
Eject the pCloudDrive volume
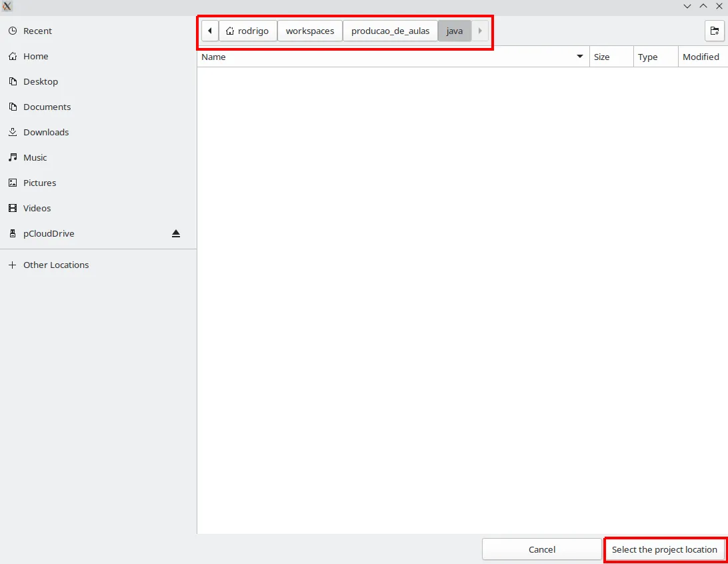coord(176,233)
